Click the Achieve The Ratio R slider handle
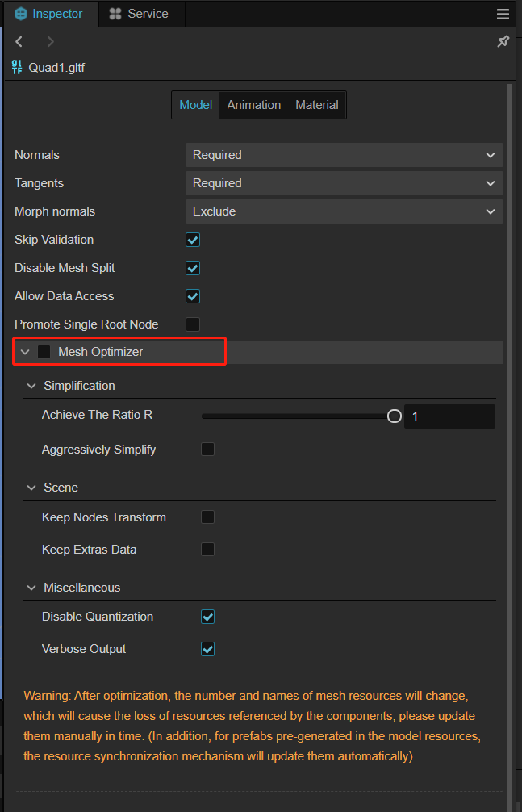The image size is (522, 812). point(395,416)
